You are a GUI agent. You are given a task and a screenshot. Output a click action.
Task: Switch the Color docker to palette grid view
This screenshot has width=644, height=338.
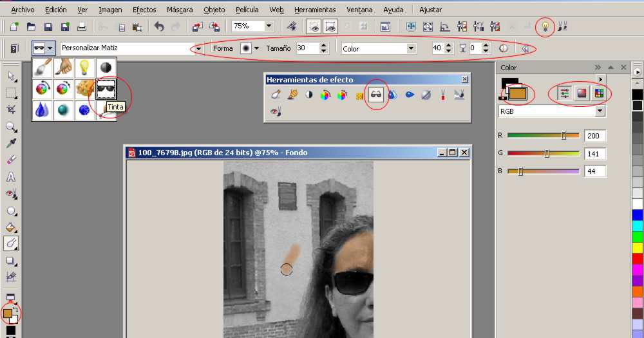[598, 93]
